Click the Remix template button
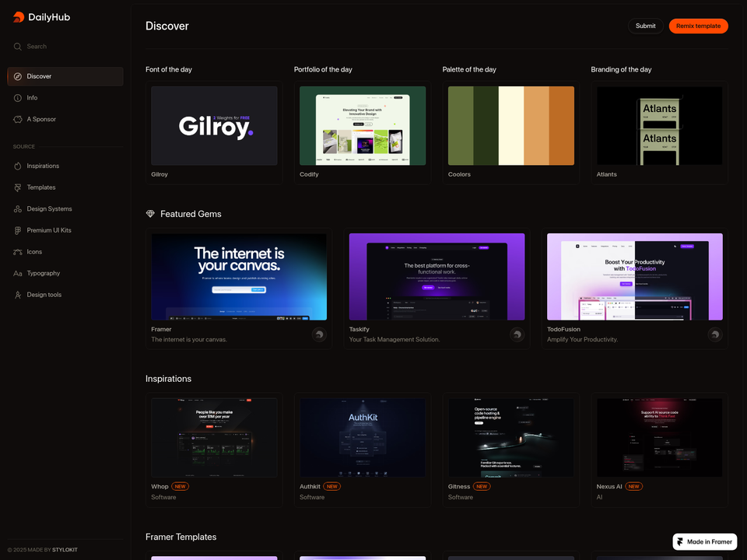 point(699,26)
